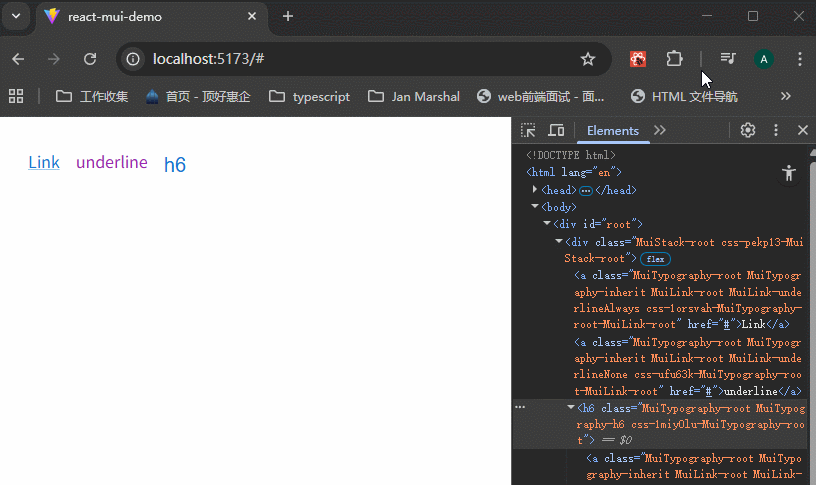Show more DevTools tabs chevron
Screen dimensions: 816x485
pyautogui.click(x=660, y=130)
